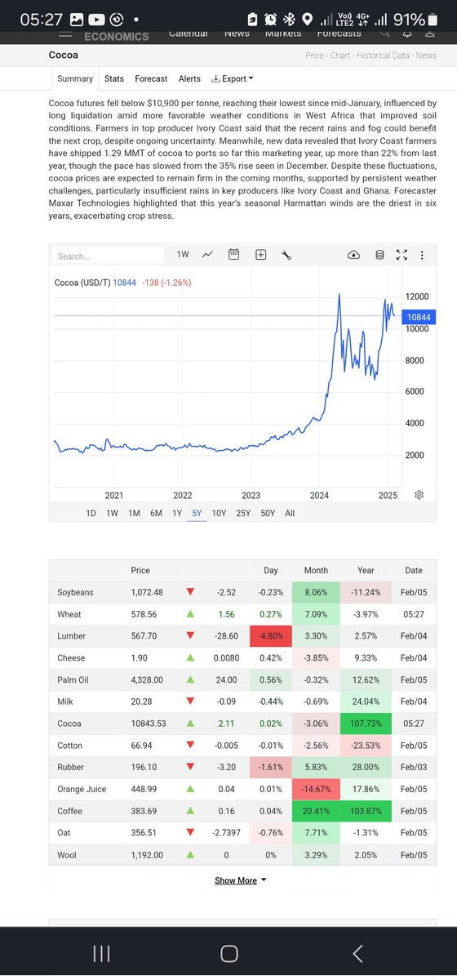457x980 pixels.
Task: Click the plus icon to add comparison
Action: tap(260, 255)
